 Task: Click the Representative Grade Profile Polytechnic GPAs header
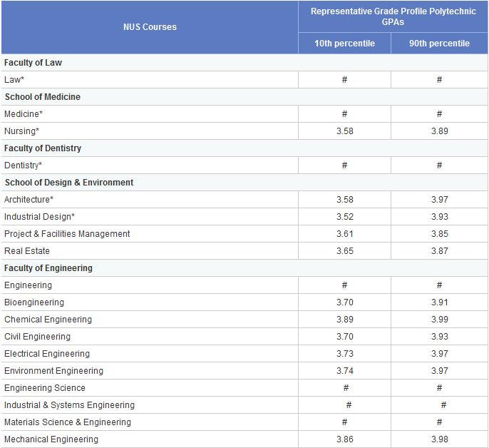[393, 16]
